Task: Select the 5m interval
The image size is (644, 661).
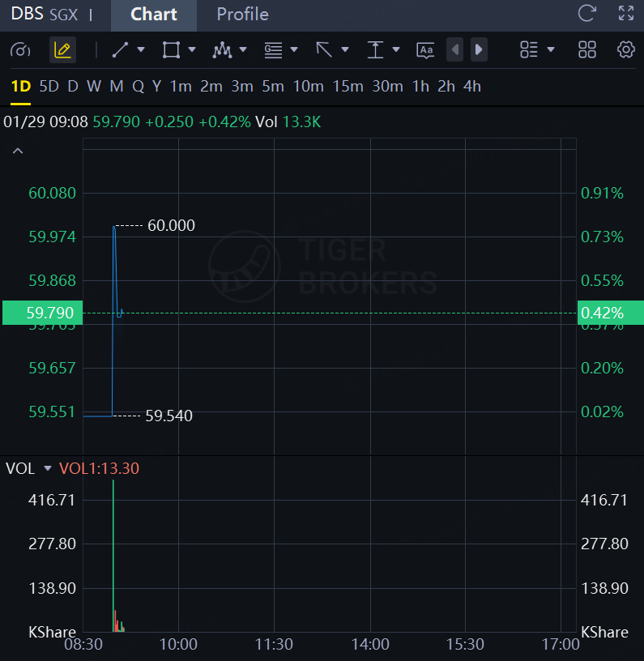Action: [273, 87]
